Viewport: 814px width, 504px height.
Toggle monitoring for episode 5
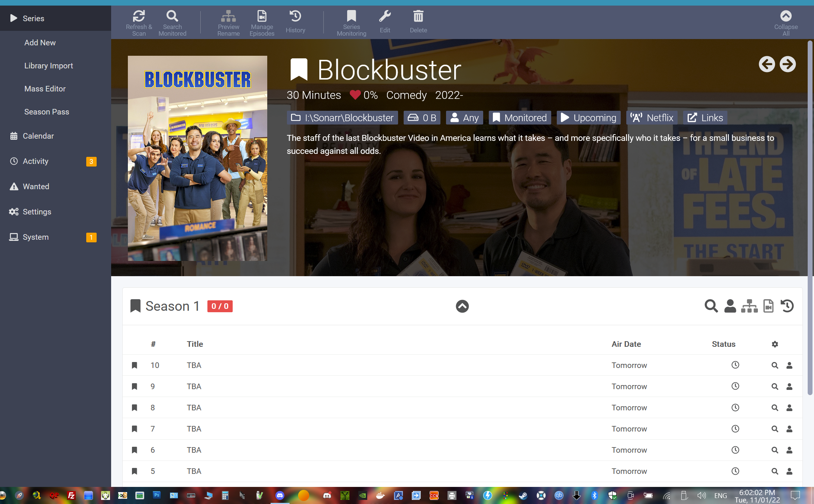point(135,471)
